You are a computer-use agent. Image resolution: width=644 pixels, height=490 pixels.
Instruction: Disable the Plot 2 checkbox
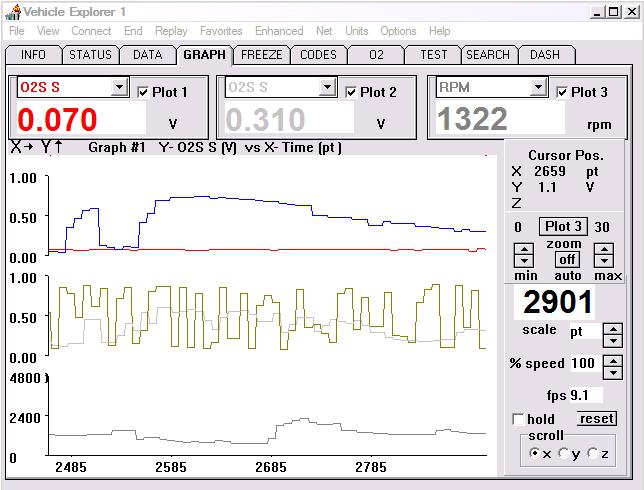pyautogui.click(x=350, y=91)
